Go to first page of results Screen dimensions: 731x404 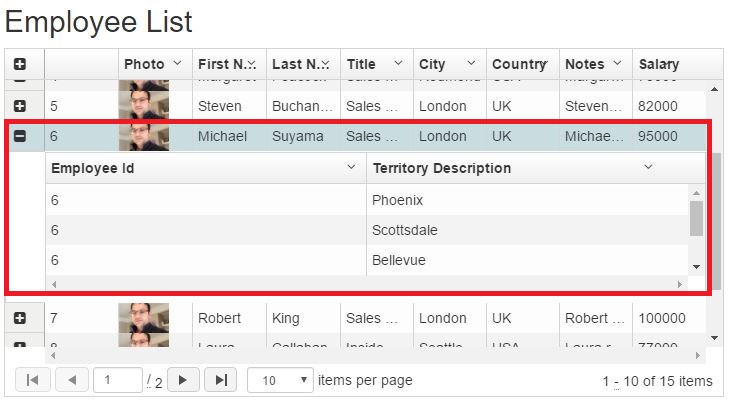pyautogui.click(x=32, y=380)
